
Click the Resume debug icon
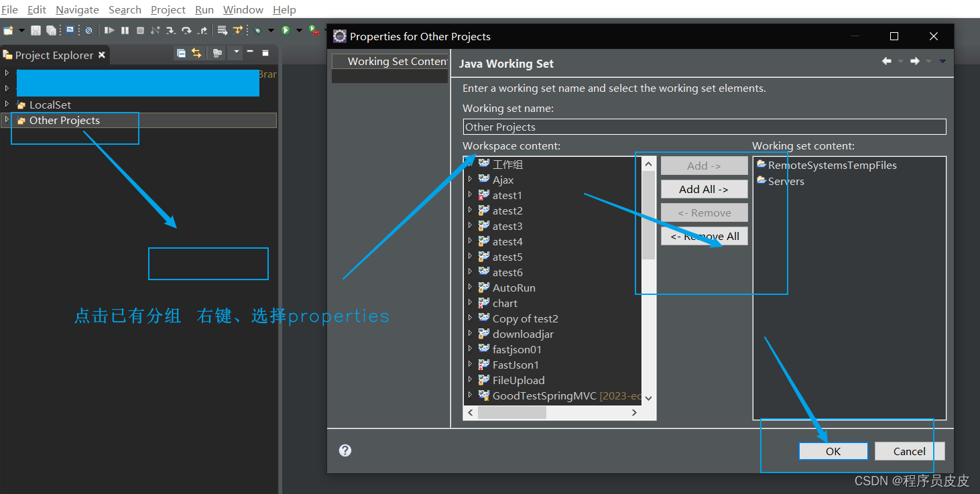pyautogui.click(x=109, y=30)
